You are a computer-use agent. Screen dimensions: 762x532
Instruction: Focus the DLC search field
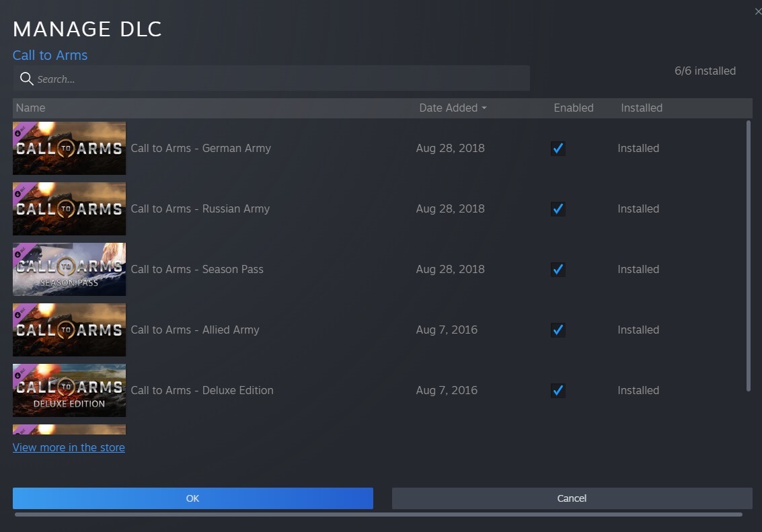[x=271, y=79]
